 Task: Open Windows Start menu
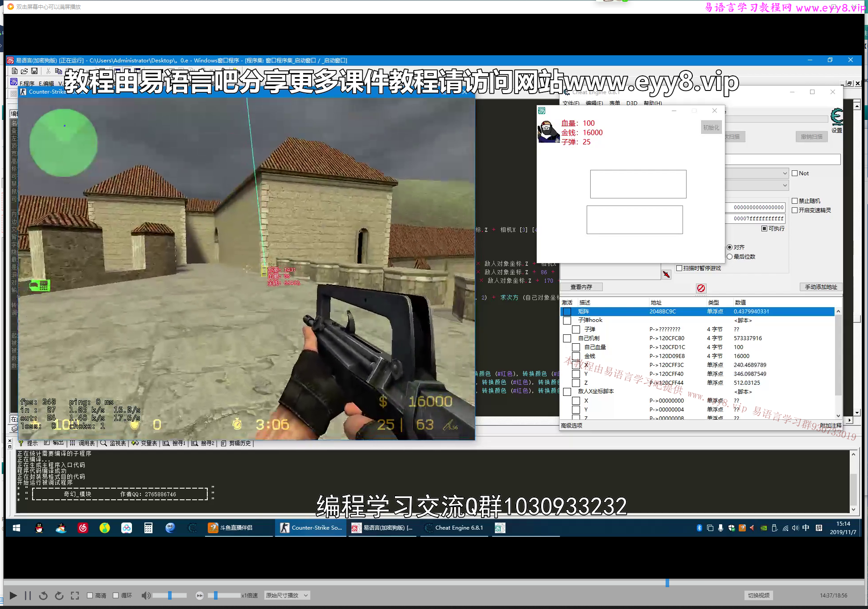point(16,528)
